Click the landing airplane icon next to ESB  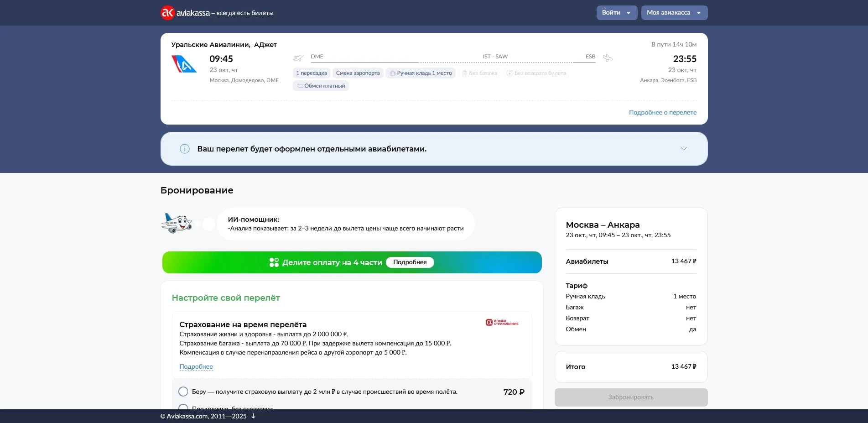click(608, 57)
